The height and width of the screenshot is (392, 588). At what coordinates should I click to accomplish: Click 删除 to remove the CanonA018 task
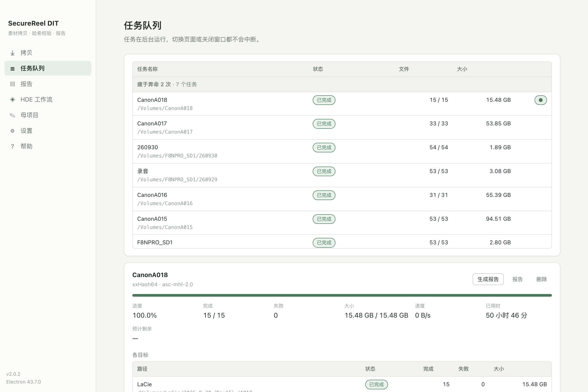(541, 279)
